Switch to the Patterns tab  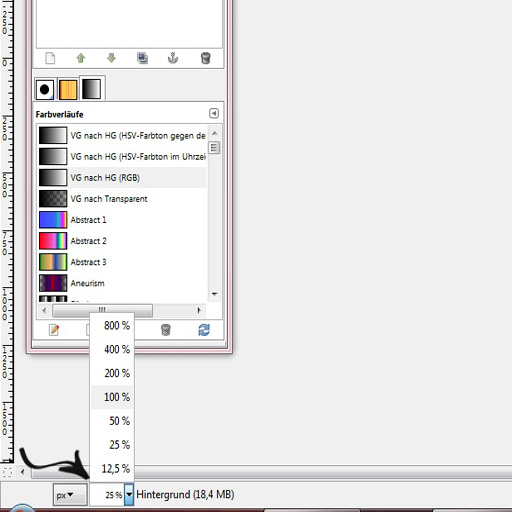68,89
